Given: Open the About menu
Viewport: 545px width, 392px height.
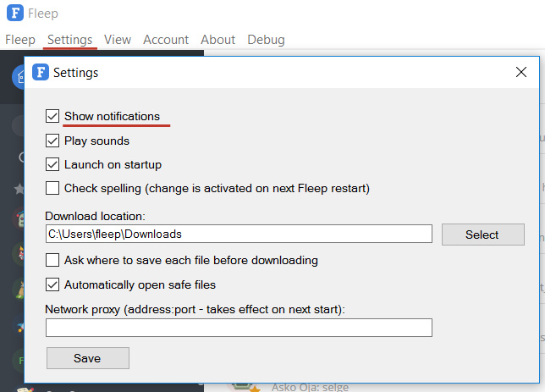Looking at the screenshot, I should (x=218, y=40).
